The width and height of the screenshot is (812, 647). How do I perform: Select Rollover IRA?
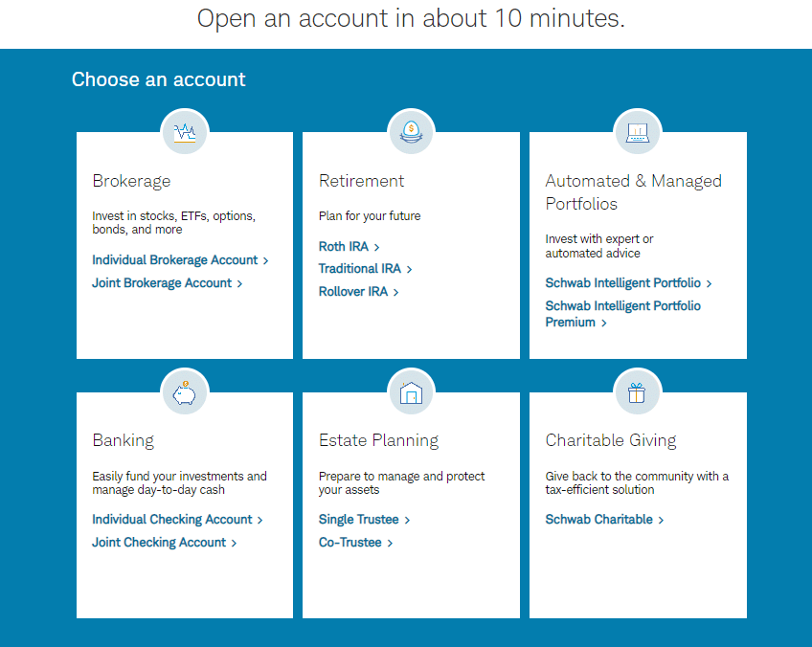352,292
